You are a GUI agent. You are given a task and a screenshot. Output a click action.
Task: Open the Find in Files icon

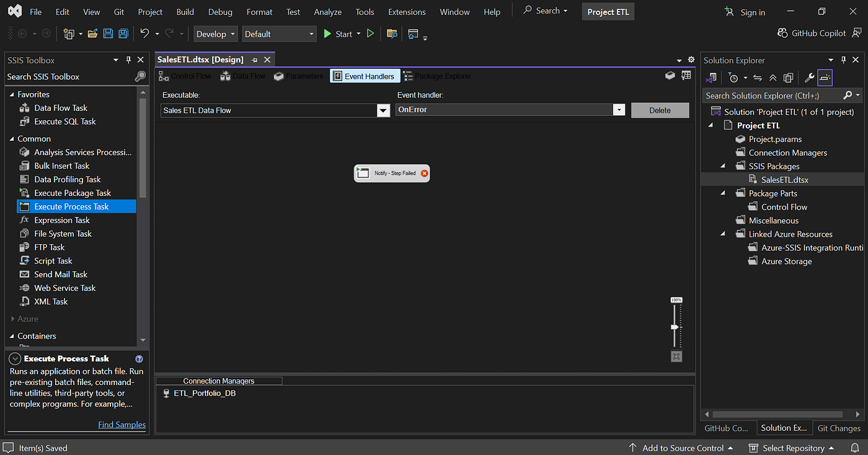coord(392,33)
